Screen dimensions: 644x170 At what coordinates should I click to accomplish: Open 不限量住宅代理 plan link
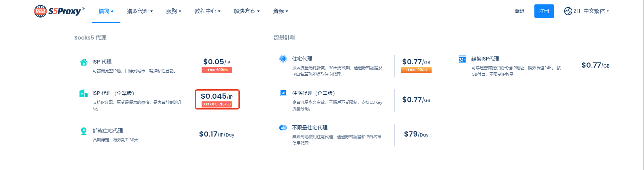[310, 128]
